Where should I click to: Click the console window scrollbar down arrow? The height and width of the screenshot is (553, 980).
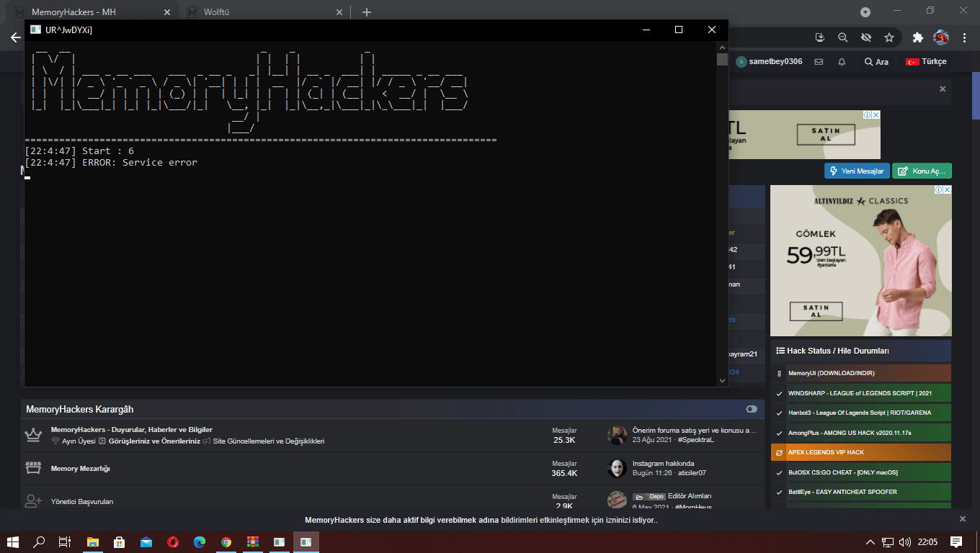[722, 380]
